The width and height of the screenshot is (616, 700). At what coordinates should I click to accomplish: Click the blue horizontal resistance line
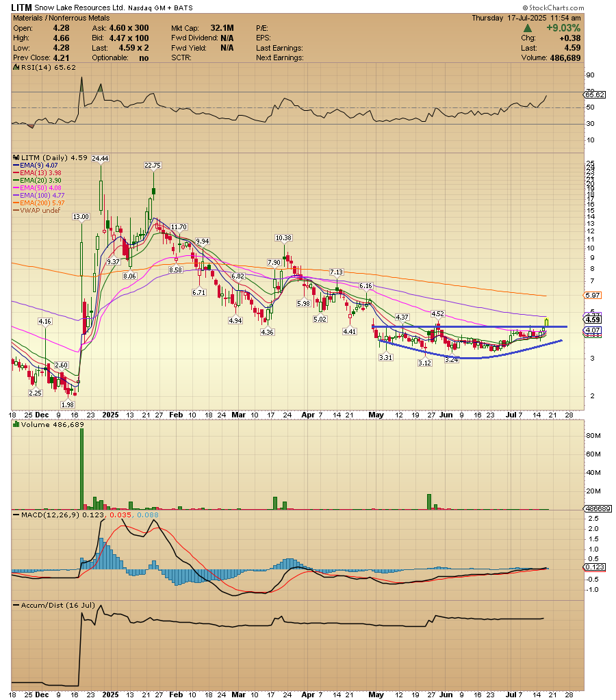coord(469,327)
